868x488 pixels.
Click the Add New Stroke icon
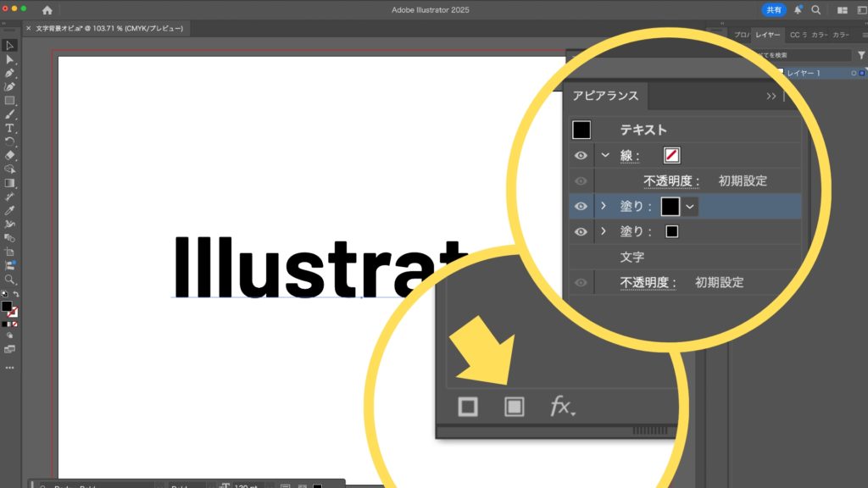[x=467, y=407]
